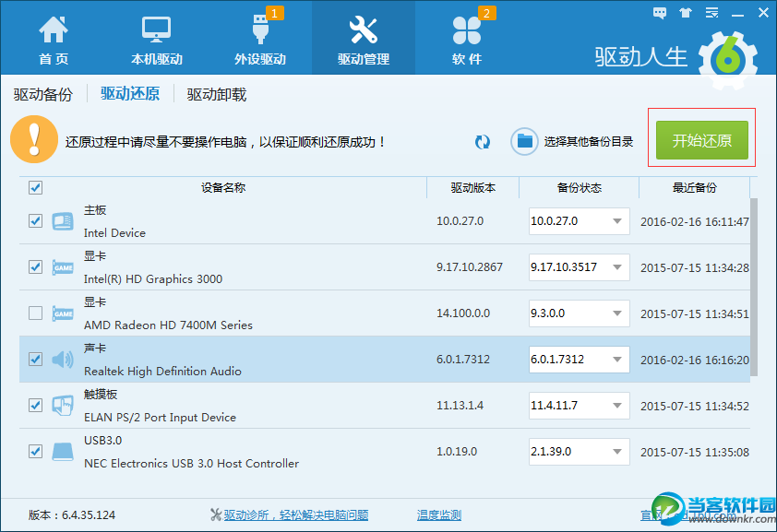Image resolution: width=777 pixels, height=532 pixels.
Task: Click driver version 11.13.1.4
Action: (460, 406)
